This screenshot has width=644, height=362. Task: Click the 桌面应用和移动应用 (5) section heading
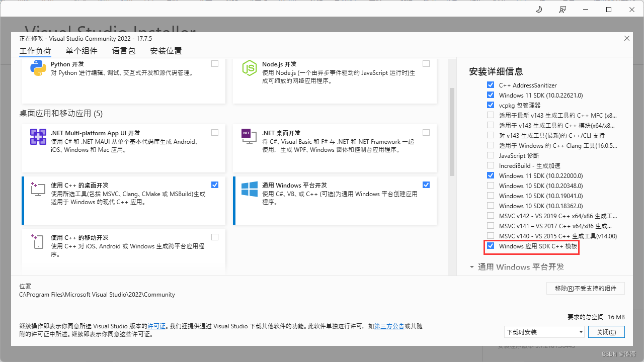[x=61, y=114]
